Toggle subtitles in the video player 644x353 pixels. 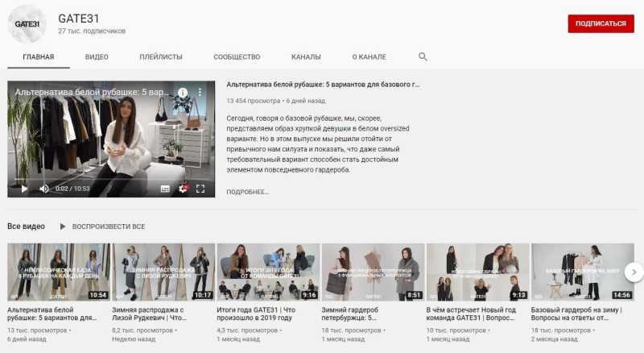[165, 189]
